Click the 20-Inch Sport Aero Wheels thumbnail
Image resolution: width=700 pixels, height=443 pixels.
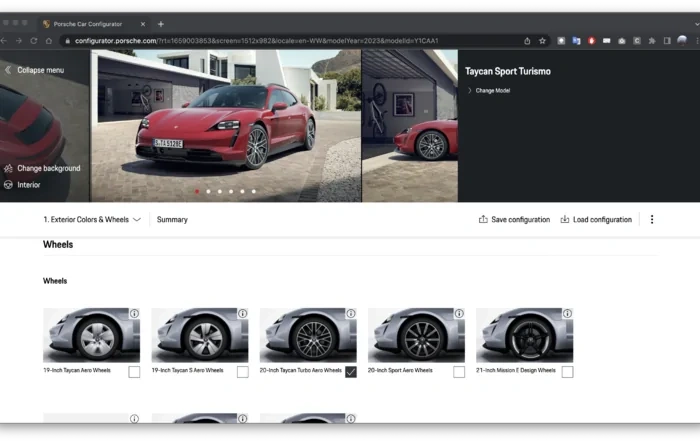coord(416,335)
